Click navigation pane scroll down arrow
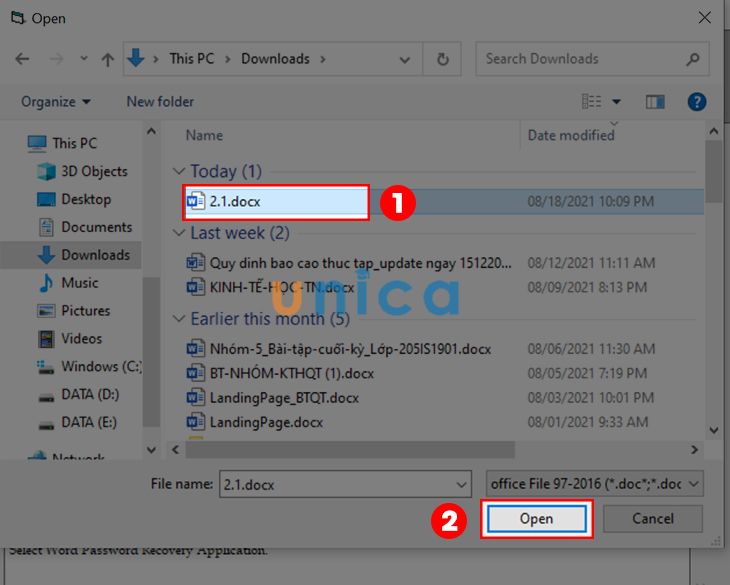Viewport: 730px width, 585px height. (151, 450)
